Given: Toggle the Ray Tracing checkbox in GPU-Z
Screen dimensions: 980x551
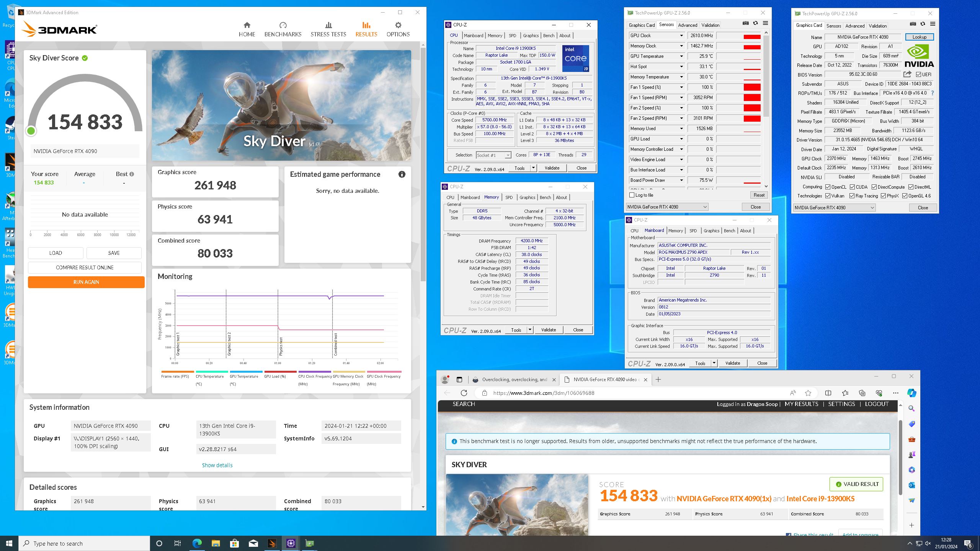Looking at the screenshot, I should click(x=852, y=196).
